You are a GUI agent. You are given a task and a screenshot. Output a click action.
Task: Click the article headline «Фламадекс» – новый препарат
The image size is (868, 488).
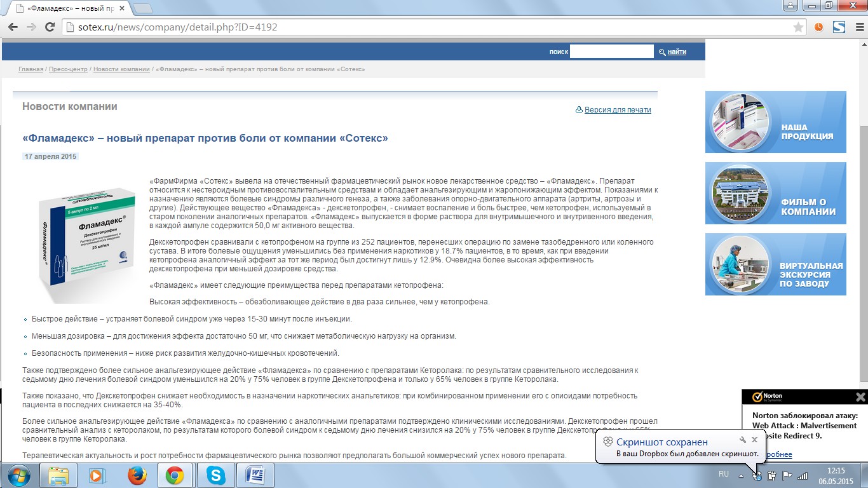(x=205, y=138)
